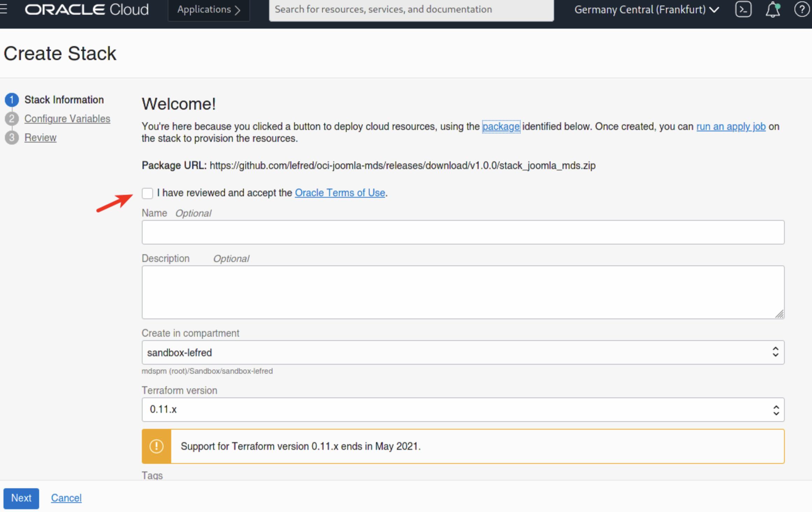Click the step 3 circle icon
This screenshot has height=512, width=812.
(12, 138)
